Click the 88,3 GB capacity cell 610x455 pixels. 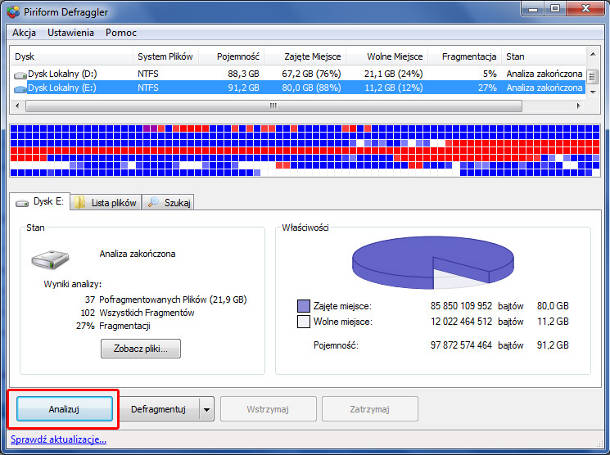click(x=244, y=74)
